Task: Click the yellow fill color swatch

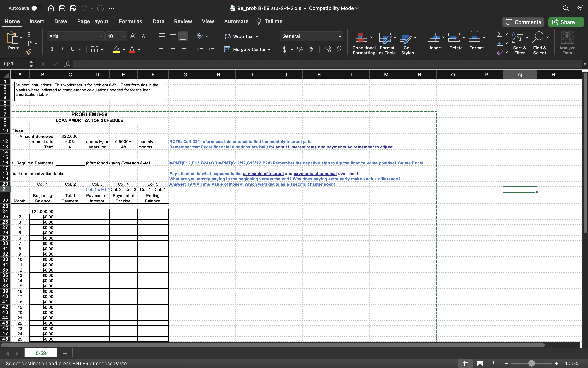Action: click(116, 49)
